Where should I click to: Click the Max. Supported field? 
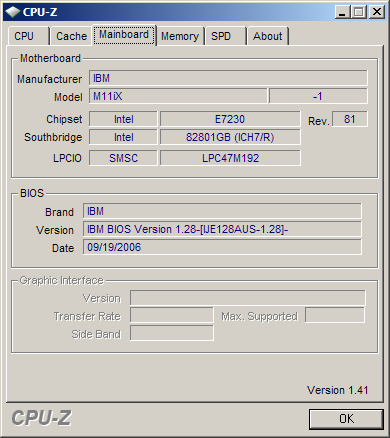(335, 315)
